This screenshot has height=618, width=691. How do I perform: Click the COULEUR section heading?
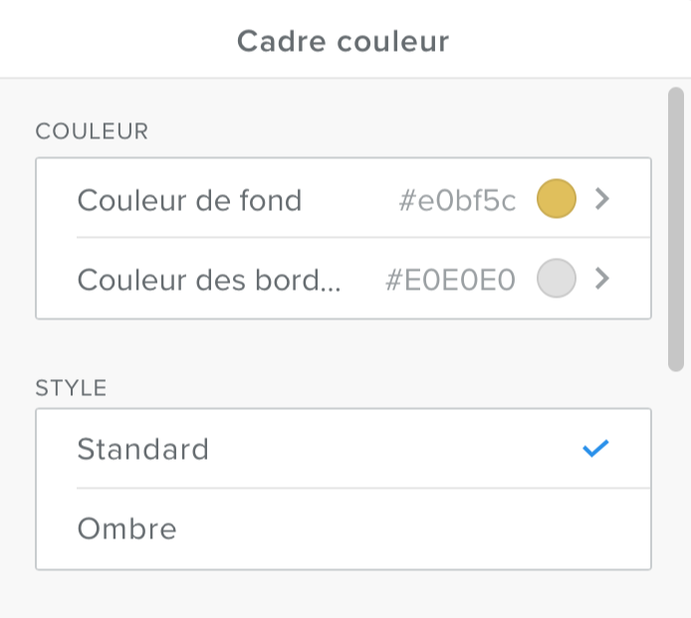click(92, 131)
